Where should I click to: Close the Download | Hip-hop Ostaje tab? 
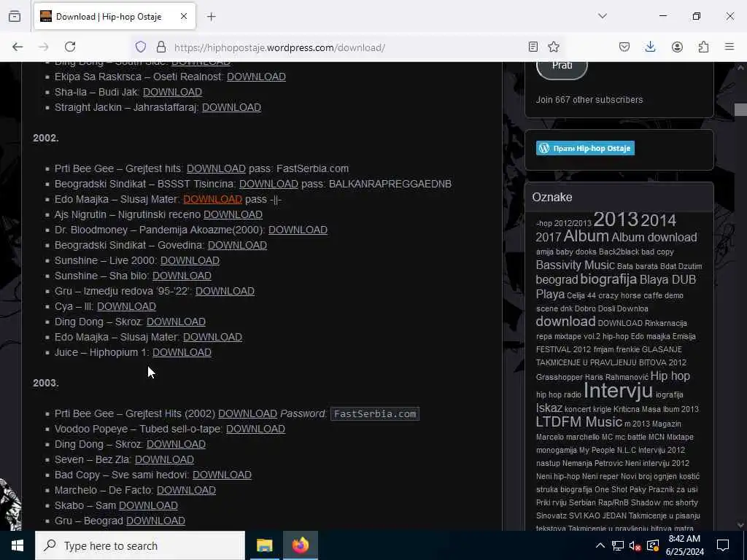coord(184,17)
